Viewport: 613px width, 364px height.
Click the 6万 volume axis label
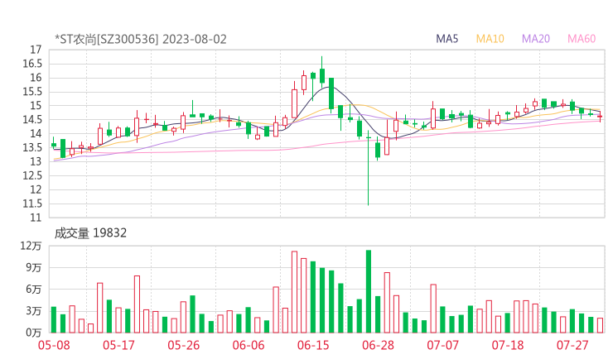[x=34, y=290]
